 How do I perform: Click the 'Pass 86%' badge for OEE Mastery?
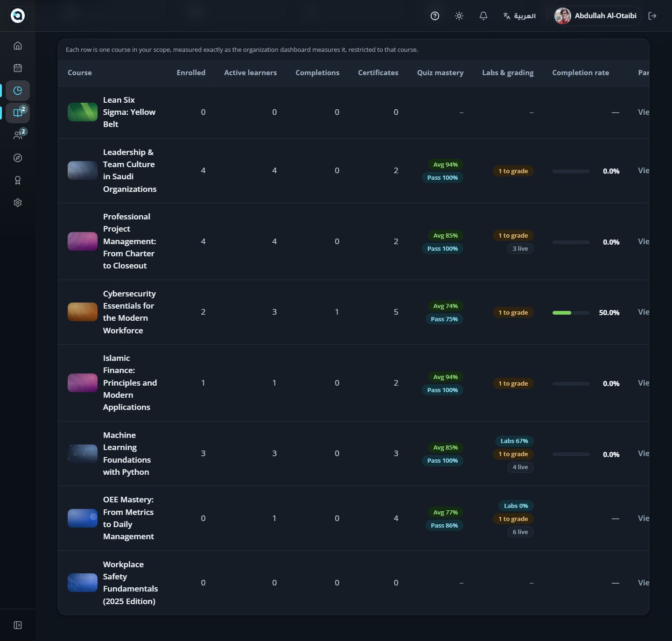click(444, 526)
